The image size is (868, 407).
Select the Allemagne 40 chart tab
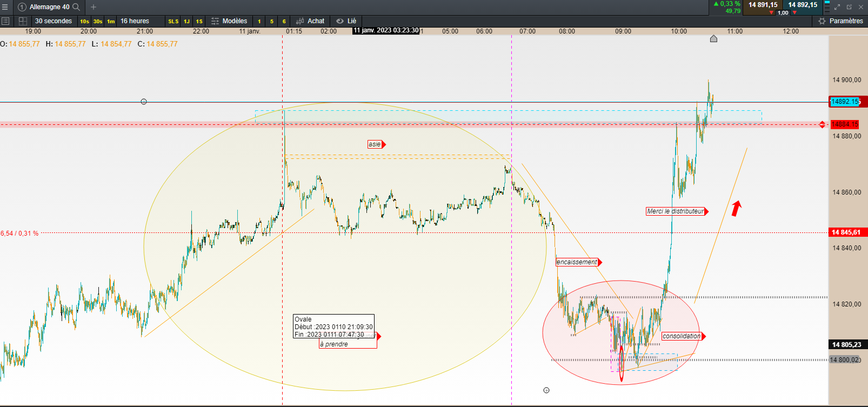pyautogui.click(x=49, y=7)
